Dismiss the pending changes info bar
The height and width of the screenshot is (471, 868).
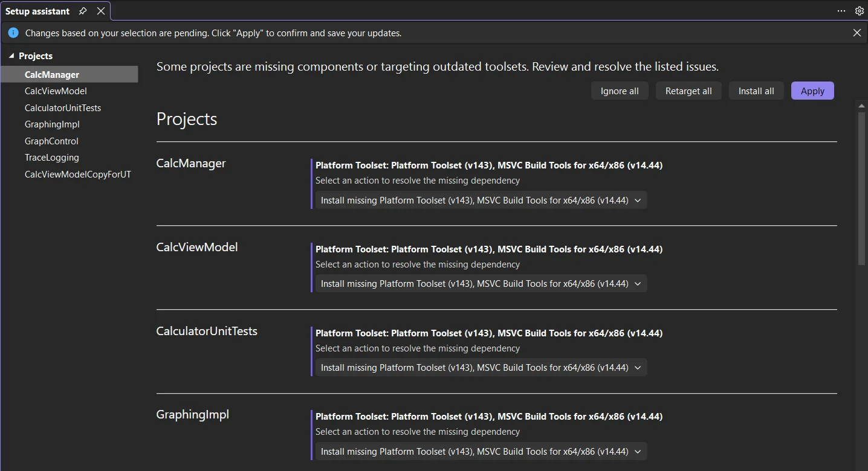(x=857, y=33)
